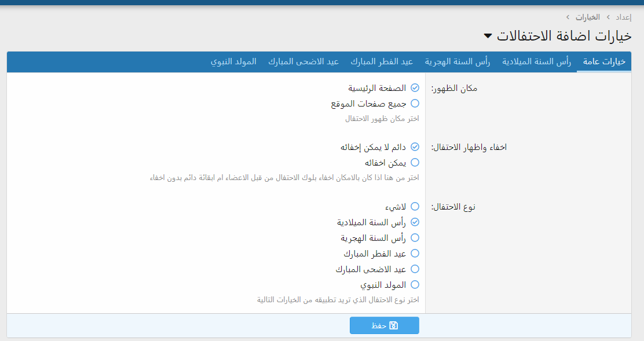Open the عيد الفطر المبارك tab

(382, 62)
